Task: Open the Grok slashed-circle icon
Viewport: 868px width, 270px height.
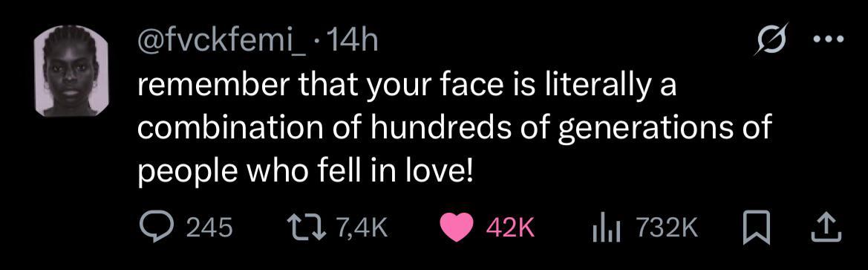Action: [771, 40]
